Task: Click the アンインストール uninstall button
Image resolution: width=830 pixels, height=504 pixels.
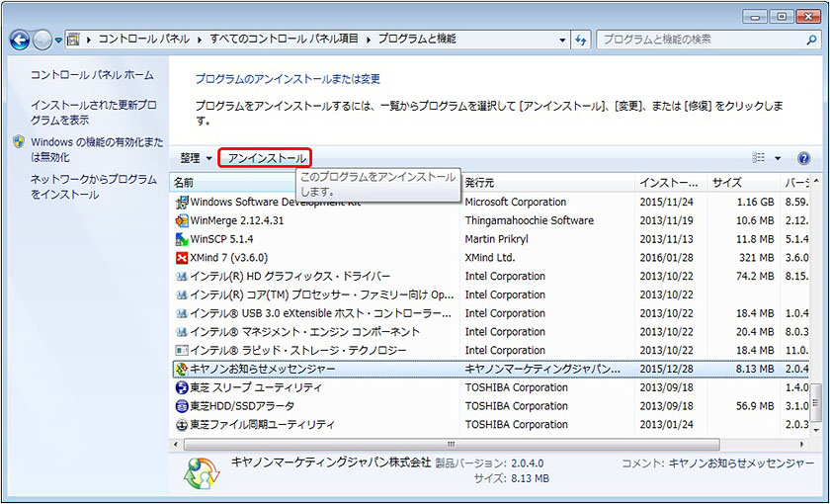Action: point(265,158)
